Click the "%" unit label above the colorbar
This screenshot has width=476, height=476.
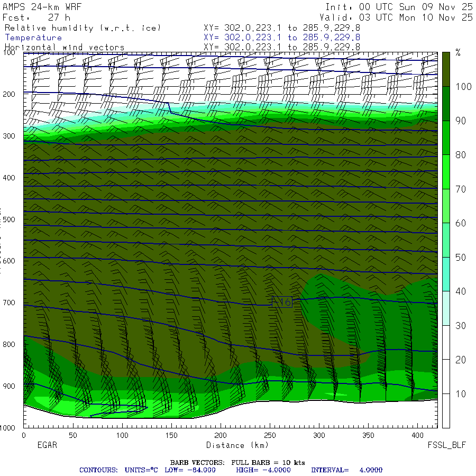pyautogui.click(x=458, y=52)
